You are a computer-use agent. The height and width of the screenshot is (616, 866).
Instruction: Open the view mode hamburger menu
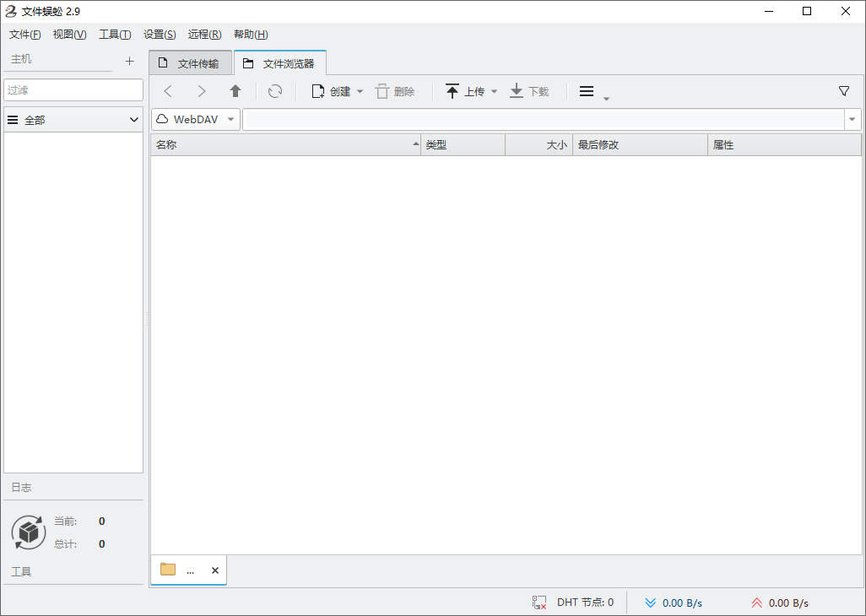[587, 91]
